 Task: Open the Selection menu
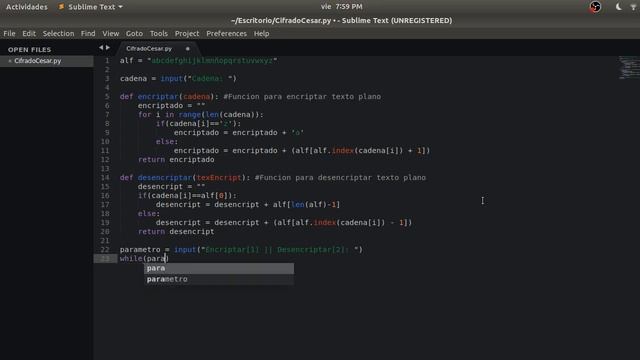click(x=58, y=33)
